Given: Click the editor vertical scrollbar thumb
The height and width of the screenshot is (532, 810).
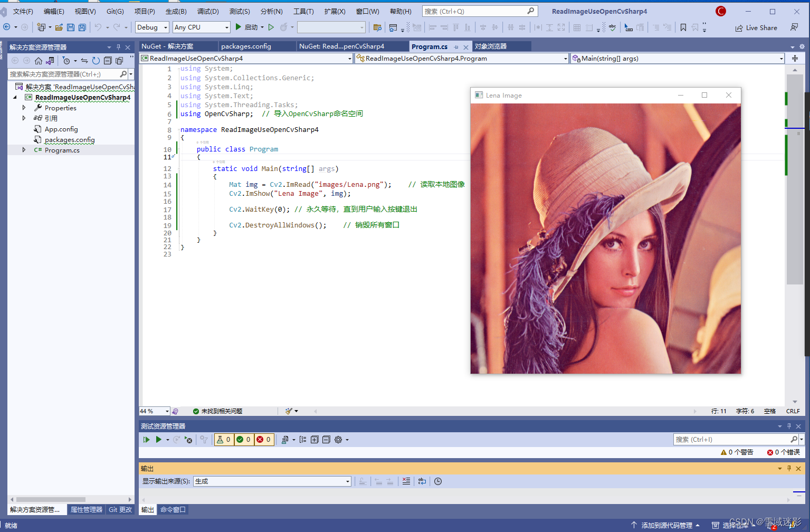Looking at the screenshot, I should [x=795, y=179].
